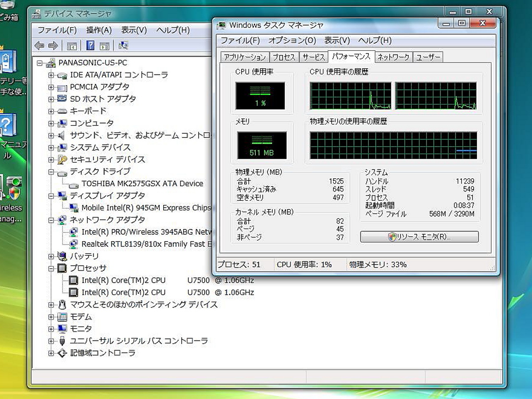The image size is (532, 399).
Task: Click the Device Manager title bar icon
Action: [x=37, y=14]
